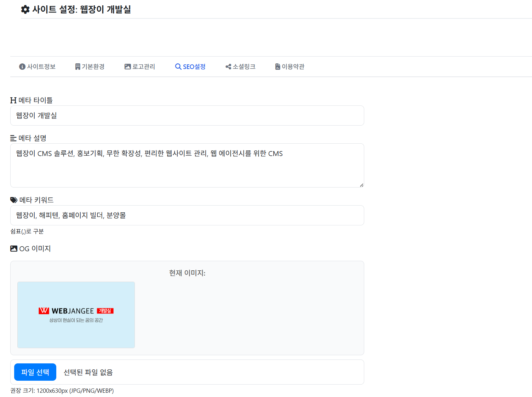
Task: Click the tag icon next to 메타 키워드
Action: coord(13,200)
